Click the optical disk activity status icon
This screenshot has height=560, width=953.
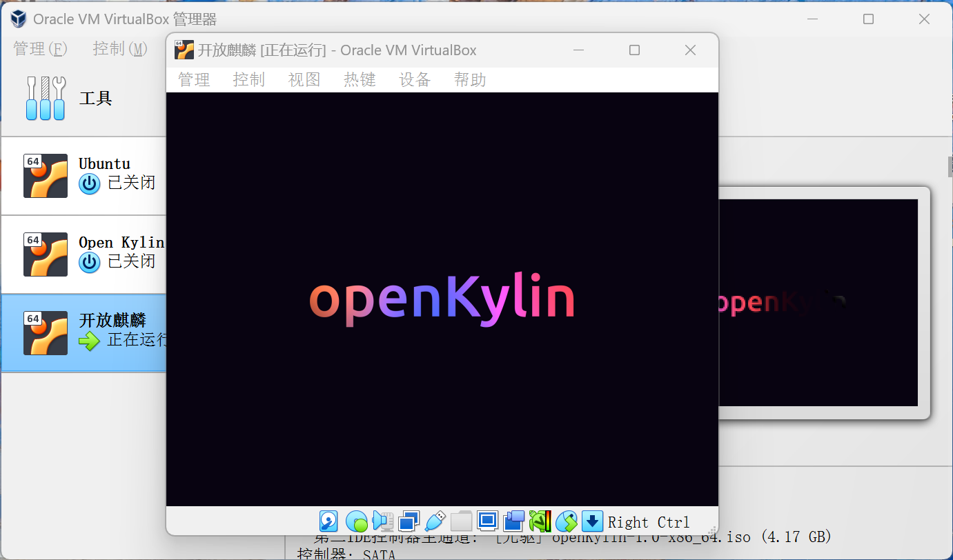click(356, 521)
